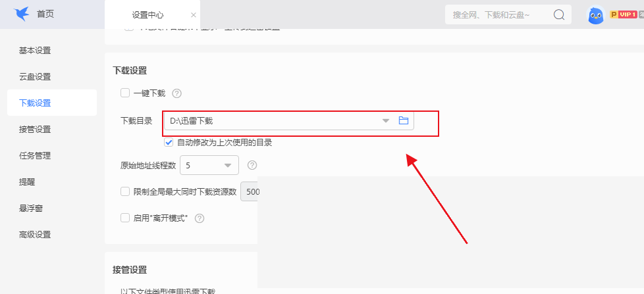Click the search box 搜全网、下载和云盘
The image size is (644, 294).
coord(508,14)
